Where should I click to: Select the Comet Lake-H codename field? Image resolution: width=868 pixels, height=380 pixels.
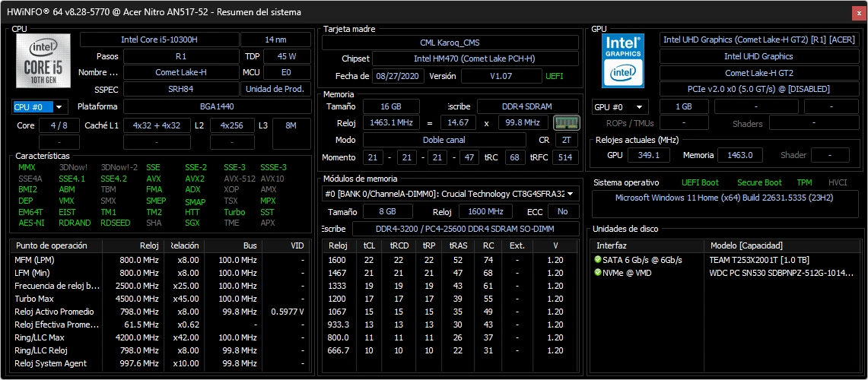coord(180,72)
